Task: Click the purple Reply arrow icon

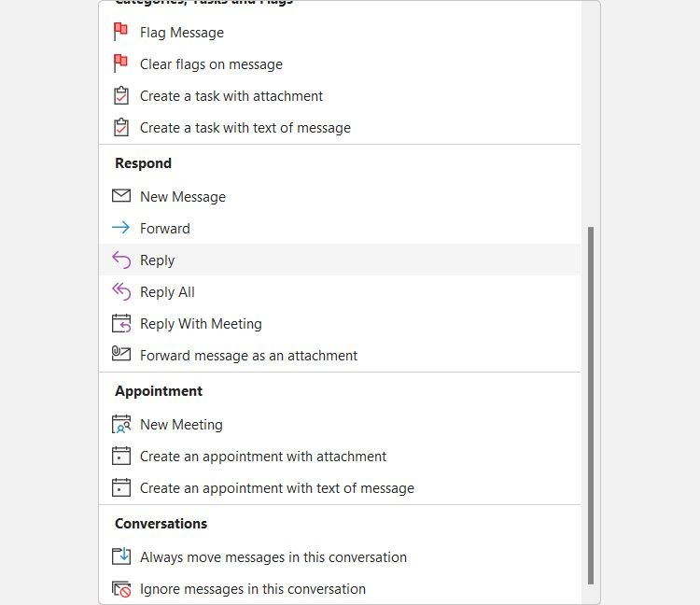Action: click(120, 260)
